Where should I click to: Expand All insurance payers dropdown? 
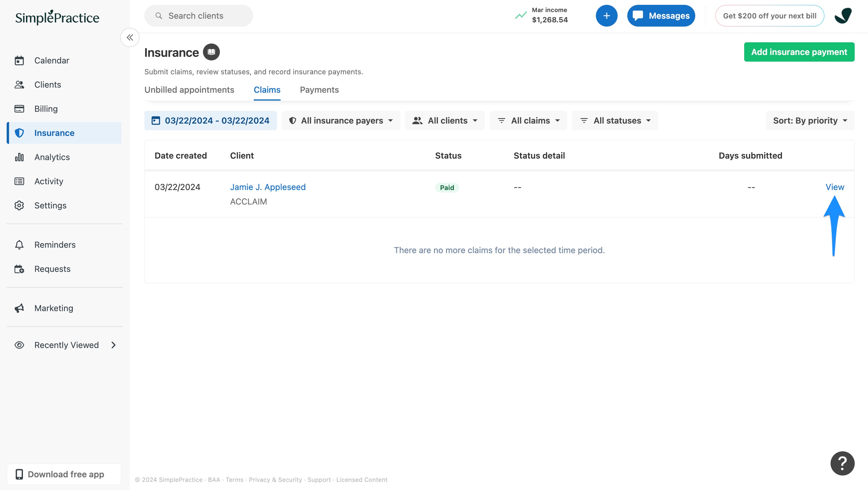pyautogui.click(x=341, y=121)
